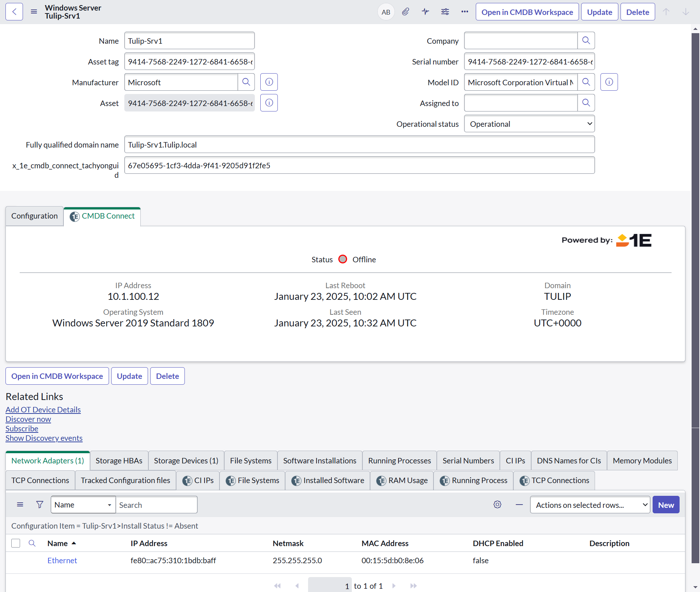Open list personalize gear icon
700x592 pixels.
pos(497,505)
